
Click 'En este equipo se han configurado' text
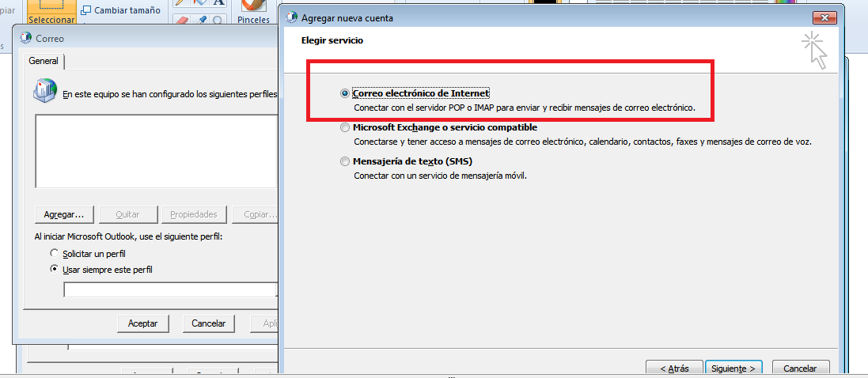pyautogui.click(x=170, y=94)
